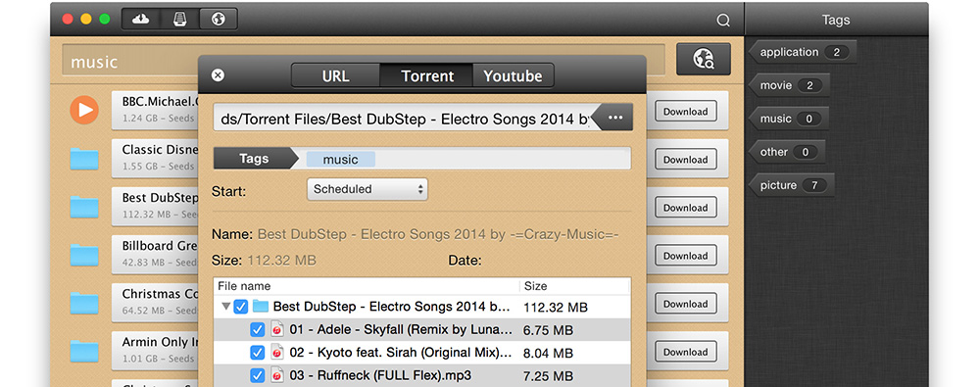Browse torrent file with the ellipsis button

(x=615, y=118)
